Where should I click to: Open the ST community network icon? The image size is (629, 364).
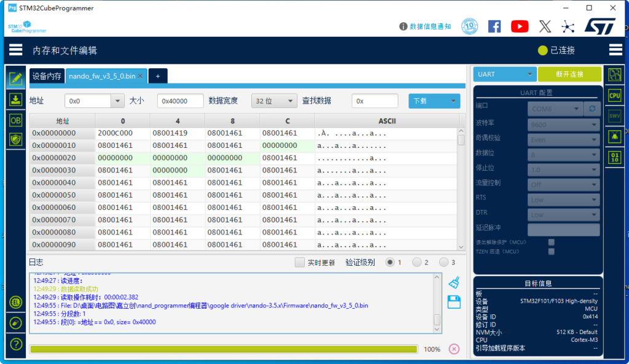(568, 26)
